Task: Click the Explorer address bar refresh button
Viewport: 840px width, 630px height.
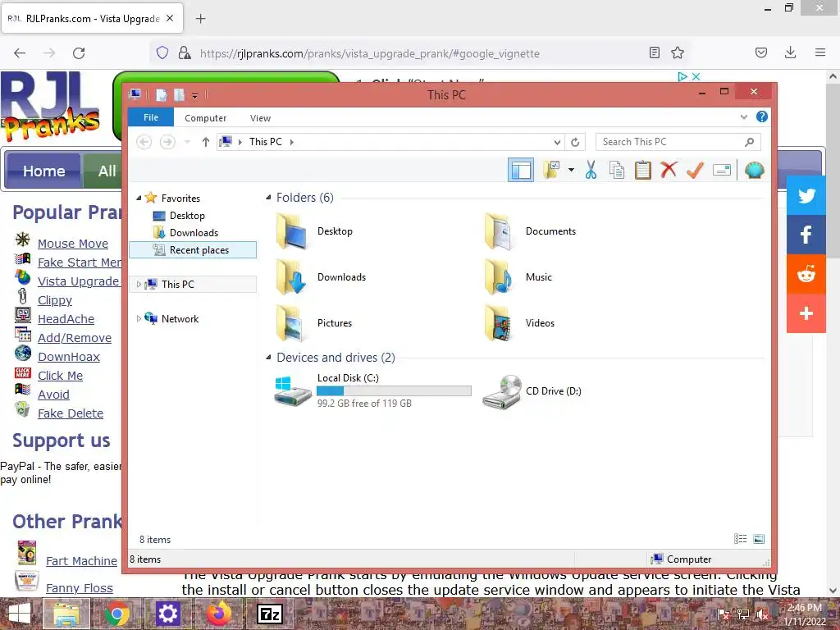Action: pyautogui.click(x=575, y=142)
